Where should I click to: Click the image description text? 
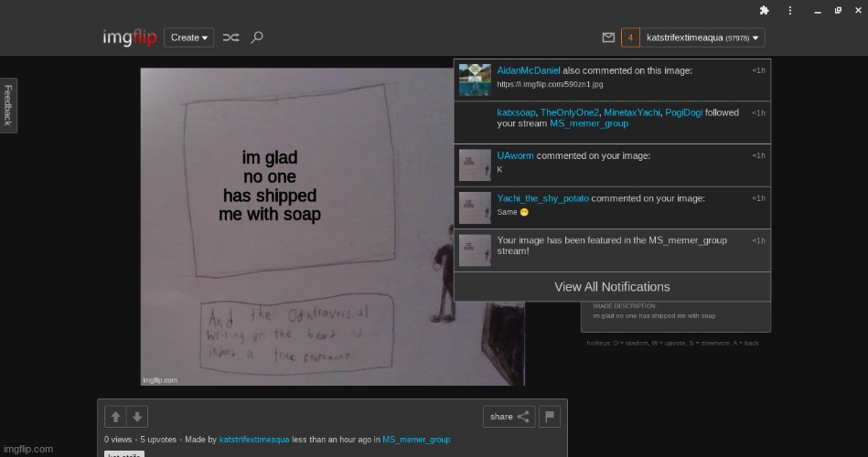(654, 316)
